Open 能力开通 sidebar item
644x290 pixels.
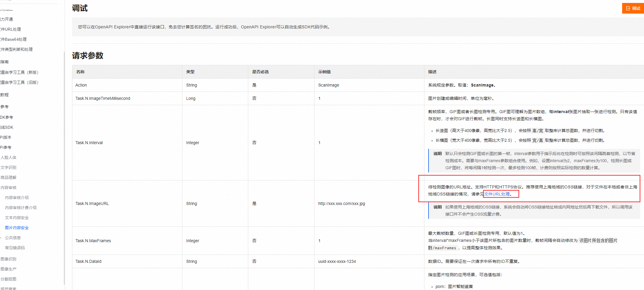[7, 19]
